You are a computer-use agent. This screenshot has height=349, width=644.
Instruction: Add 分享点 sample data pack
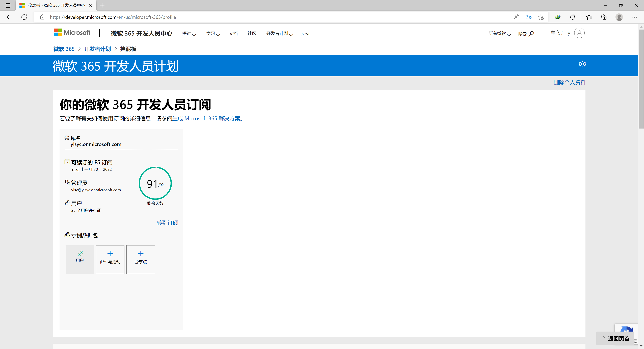click(141, 259)
